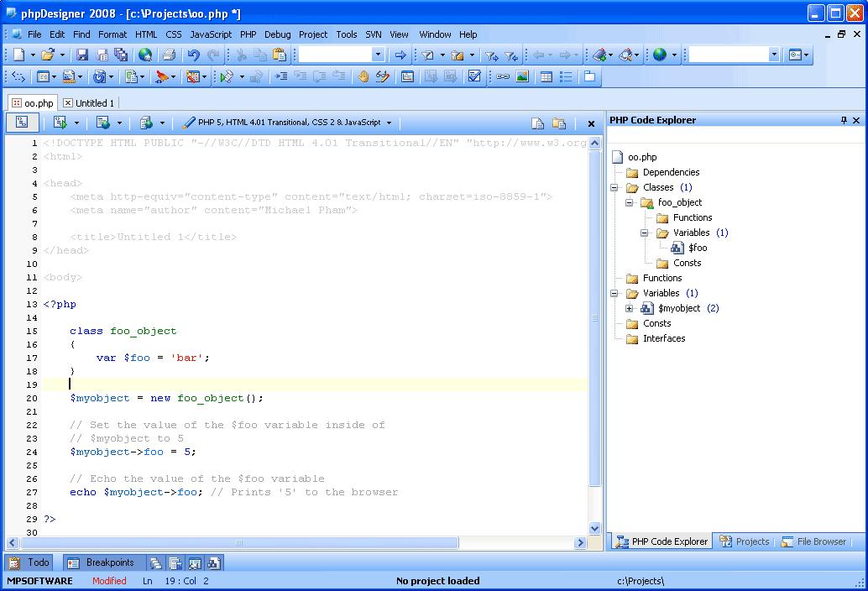Image resolution: width=868 pixels, height=591 pixels.
Task: Click the code view icon at editor toolbar start
Action: pos(22,123)
